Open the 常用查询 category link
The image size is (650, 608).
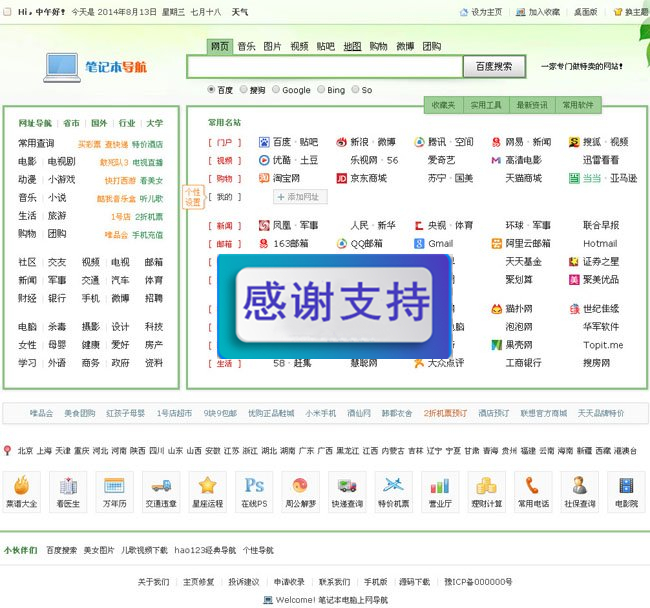click(36, 143)
